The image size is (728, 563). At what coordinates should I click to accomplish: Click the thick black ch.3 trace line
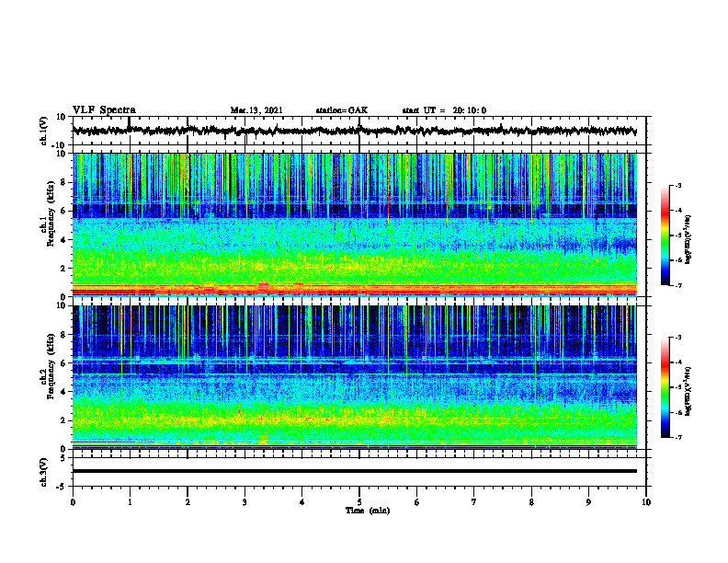click(x=354, y=471)
